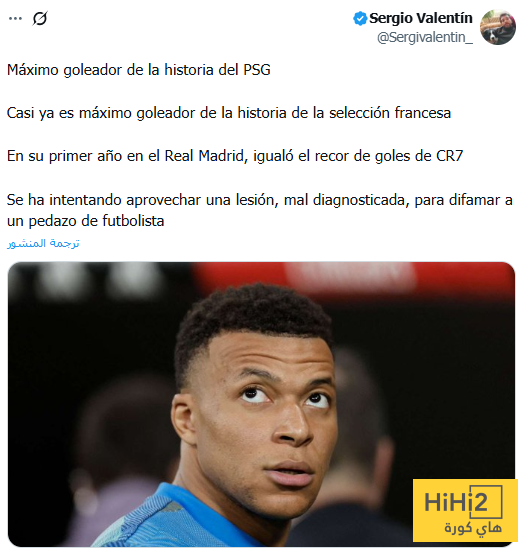Viewport: 529px width, 553px height.
Task: Click the Arabic هاي كورة label
Action: 473,528
